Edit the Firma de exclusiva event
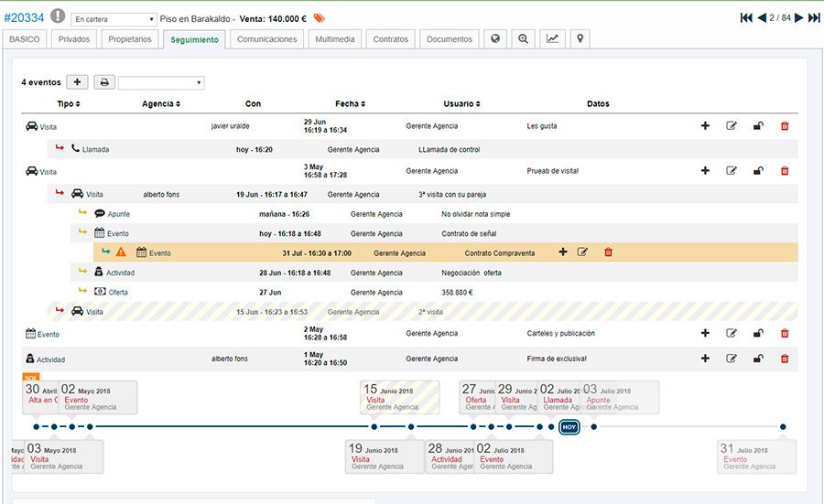 [732, 358]
